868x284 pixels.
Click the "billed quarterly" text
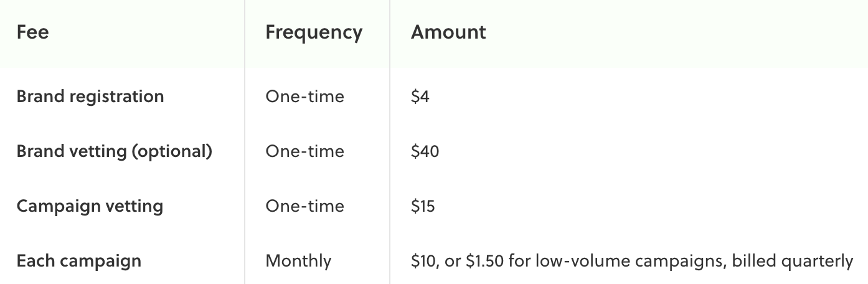click(x=792, y=260)
